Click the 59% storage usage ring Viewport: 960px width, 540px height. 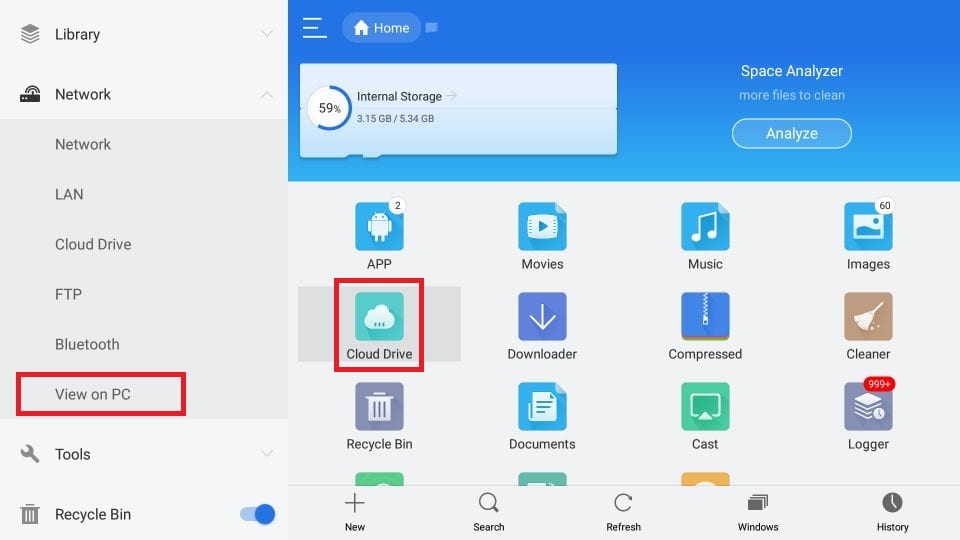pos(329,108)
